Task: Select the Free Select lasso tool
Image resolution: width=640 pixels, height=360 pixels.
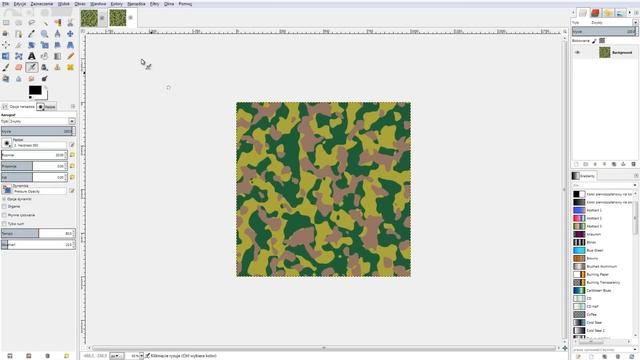Action: click(x=31, y=22)
